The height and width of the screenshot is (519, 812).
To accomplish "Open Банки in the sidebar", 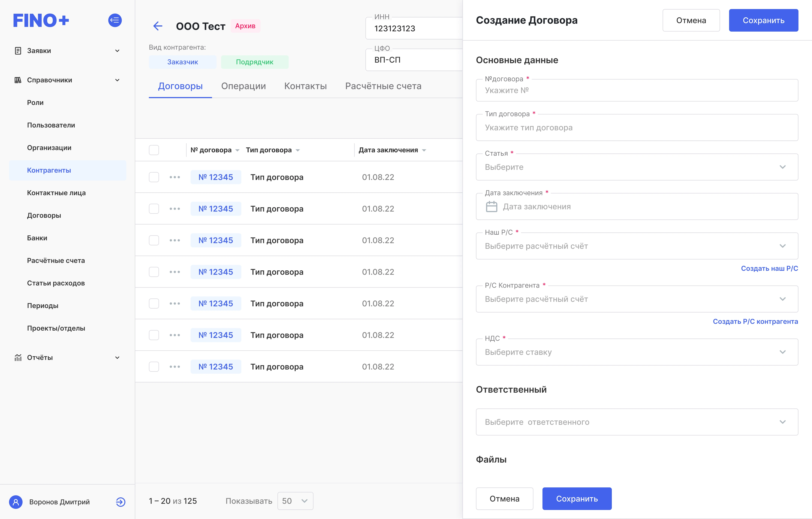I will coord(37,238).
